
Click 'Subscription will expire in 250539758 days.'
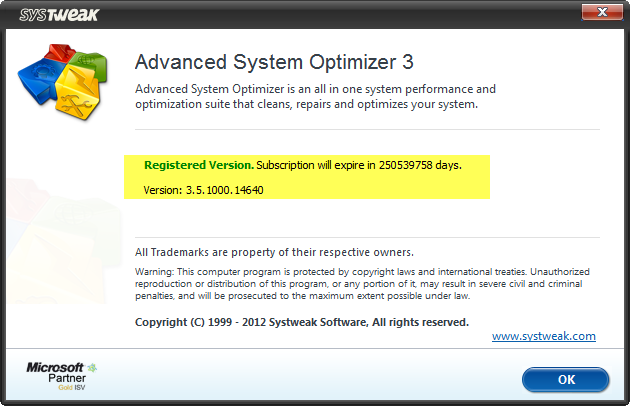click(x=359, y=165)
